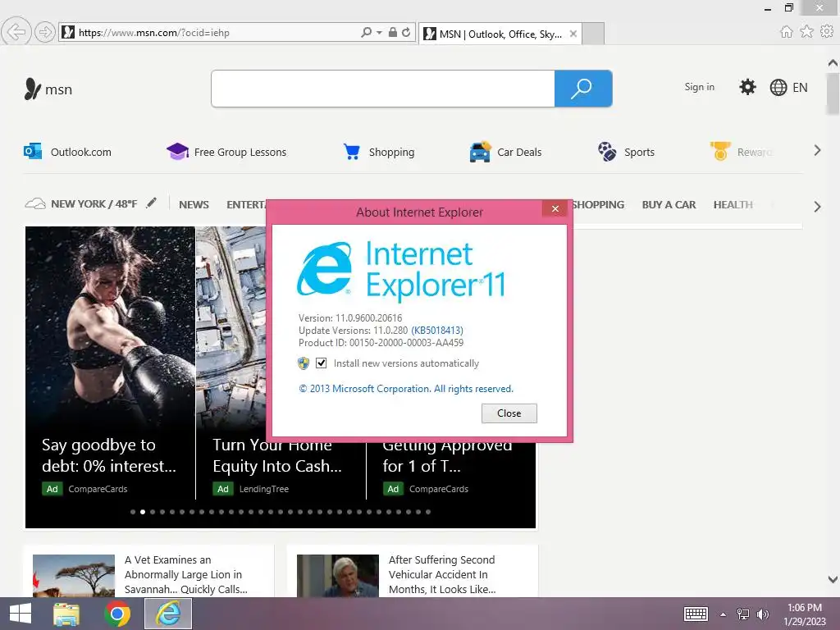The height and width of the screenshot is (630, 840).
Task: Select the second carousel dot indicator
Action: coord(143,512)
